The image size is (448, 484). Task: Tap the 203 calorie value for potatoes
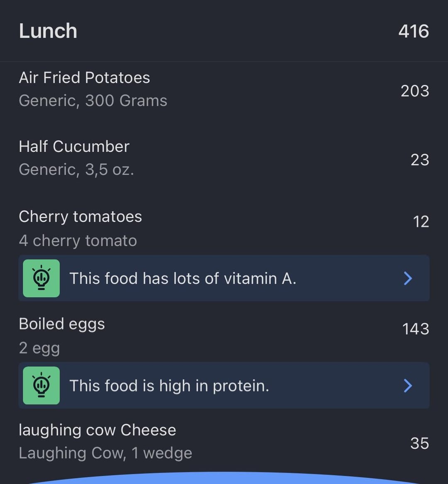pyautogui.click(x=415, y=91)
